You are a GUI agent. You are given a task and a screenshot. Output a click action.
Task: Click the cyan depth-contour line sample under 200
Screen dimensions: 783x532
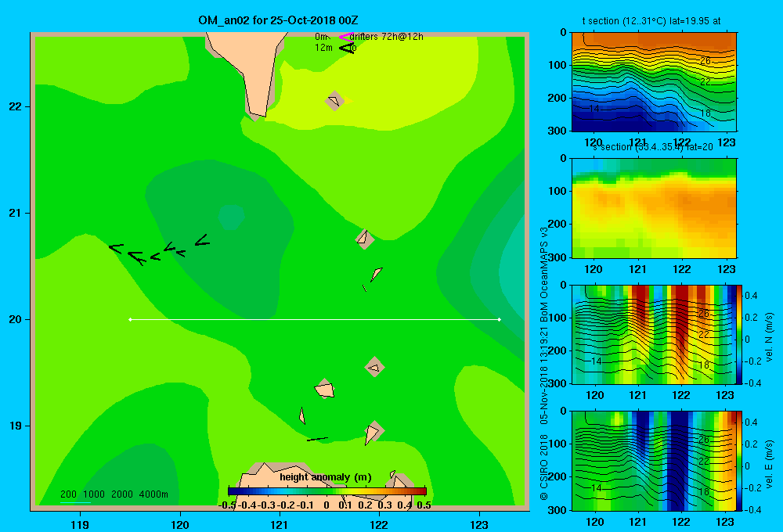tap(75, 502)
